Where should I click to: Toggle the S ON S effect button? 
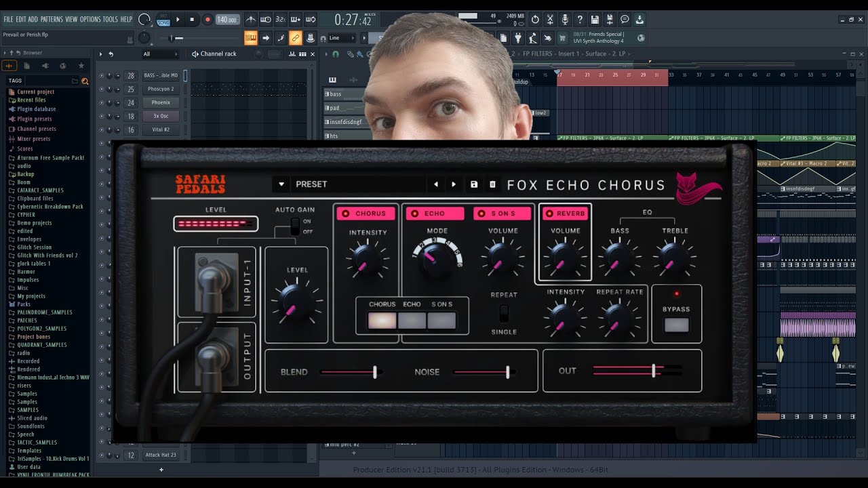[502, 213]
